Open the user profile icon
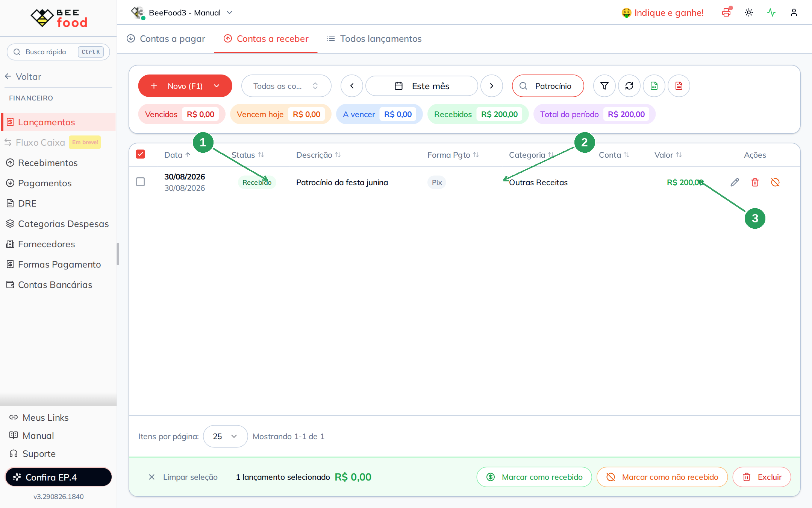The image size is (812, 508). pos(794,12)
